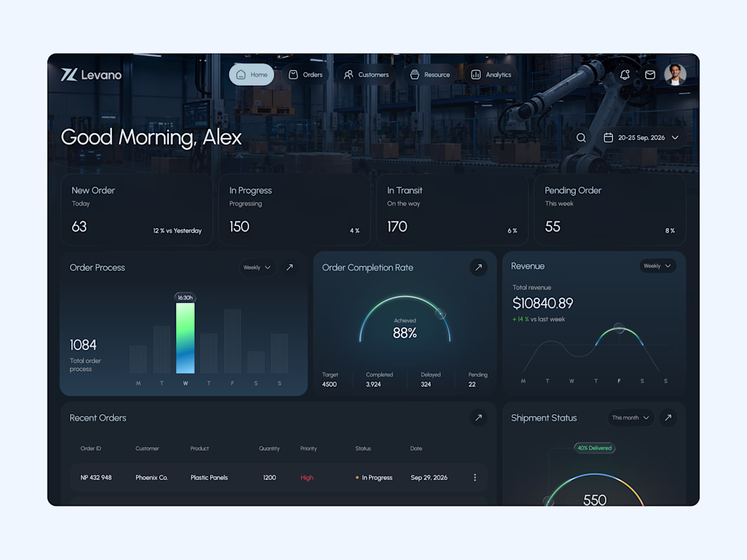View the Analytics tab
Viewport: 747px width, 560px height.
491,75
